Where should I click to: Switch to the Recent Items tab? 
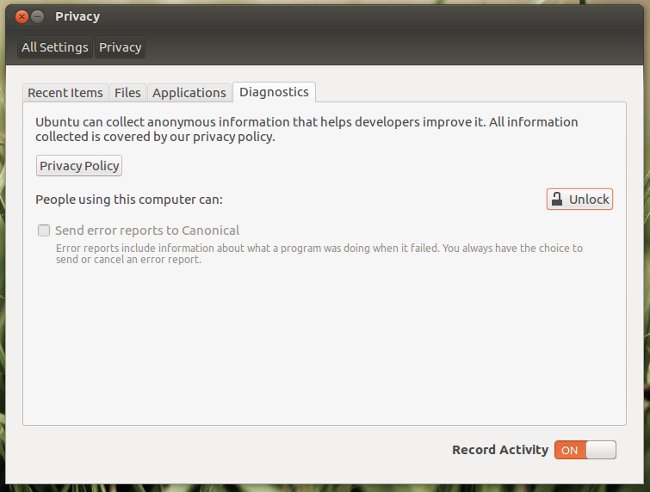tap(65, 92)
